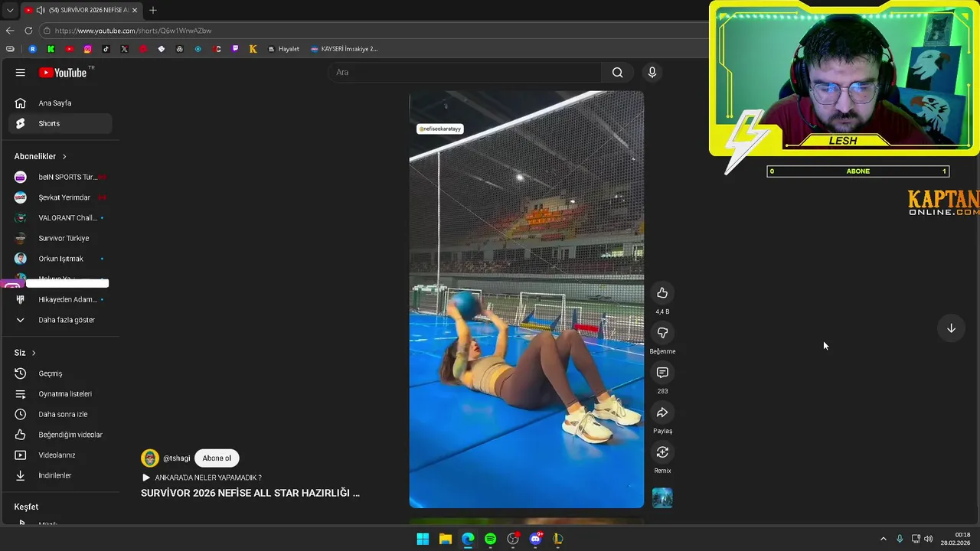Select Shorts in the sidebar
The width and height of the screenshot is (980, 551).
pyautogui.click(x=60, y=123)
